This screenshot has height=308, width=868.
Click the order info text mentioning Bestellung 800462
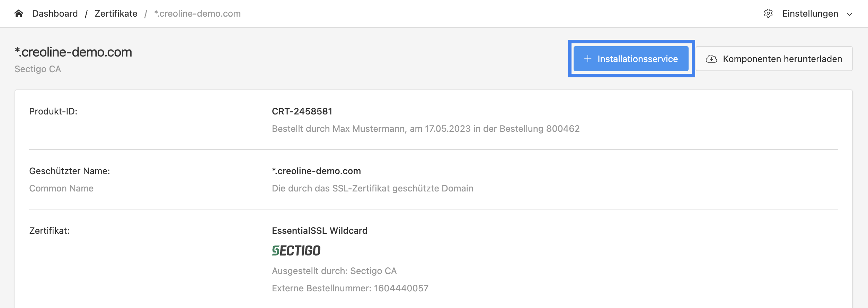[x=426, y=129]
